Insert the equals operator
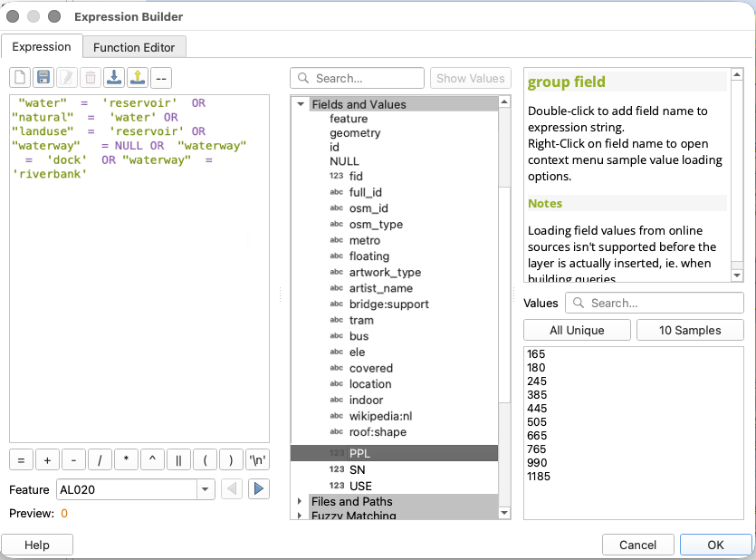The height and width of the screenshot is (560, 756). tap(21, 459)
